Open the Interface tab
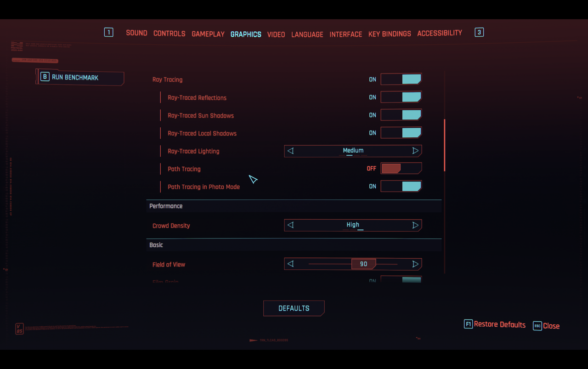 [346, 34]
